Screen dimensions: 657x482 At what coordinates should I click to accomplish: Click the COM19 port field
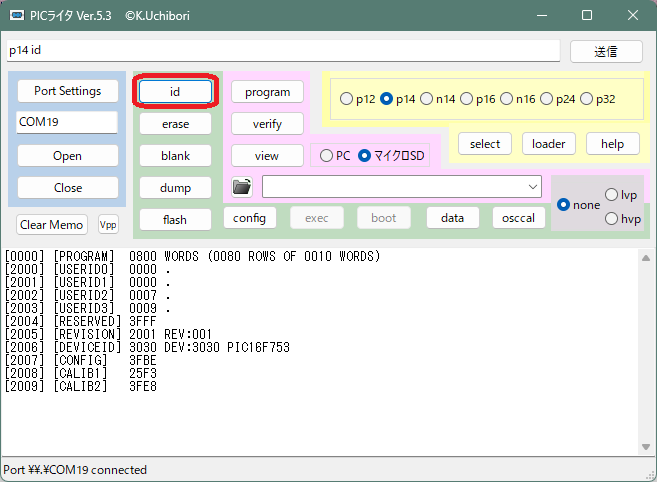[68, 122]
